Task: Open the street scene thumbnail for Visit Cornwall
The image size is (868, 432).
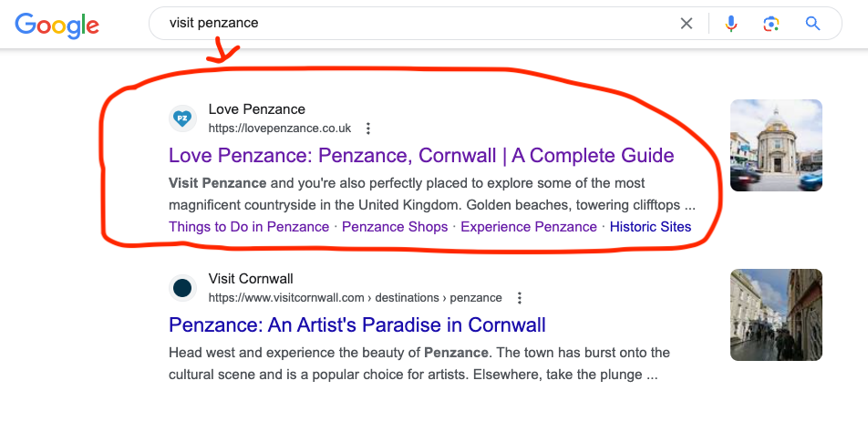Action: coord(776,314)
